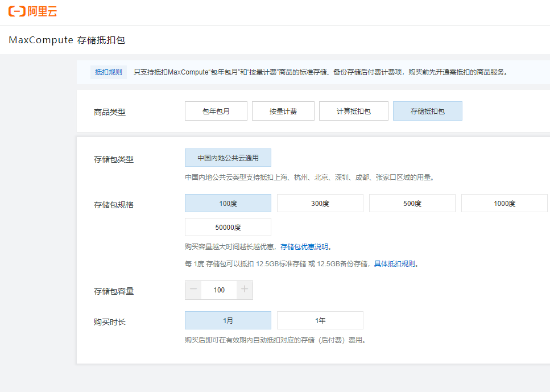550x392 pixels.
Task: Select the 包年包月 product type
Action: click(216, 111)
